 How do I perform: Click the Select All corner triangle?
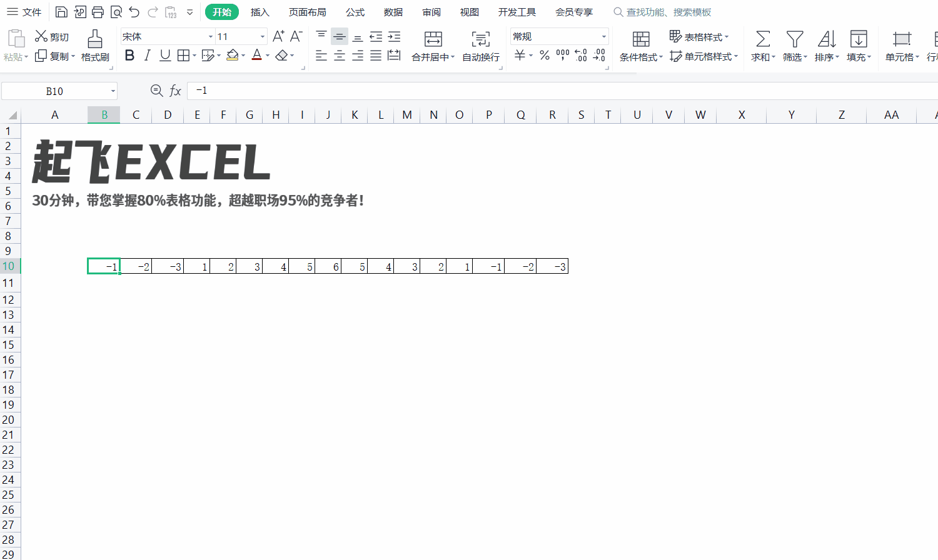11,116
